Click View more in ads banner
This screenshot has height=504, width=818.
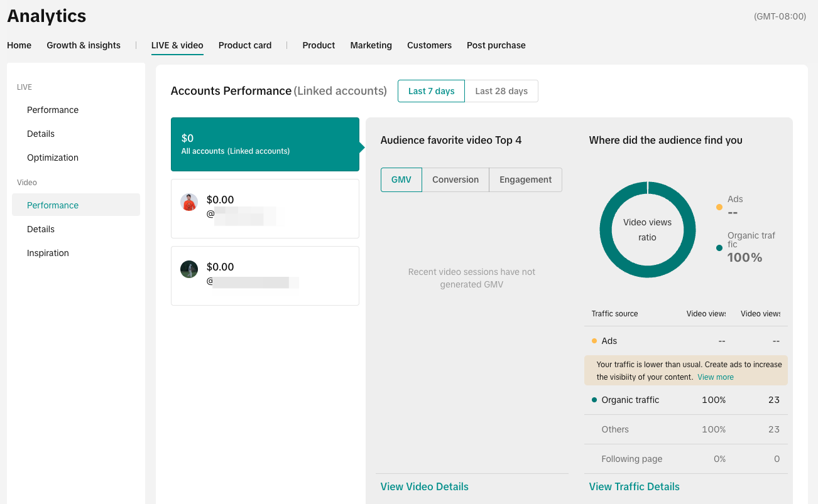tap(715, 377)
